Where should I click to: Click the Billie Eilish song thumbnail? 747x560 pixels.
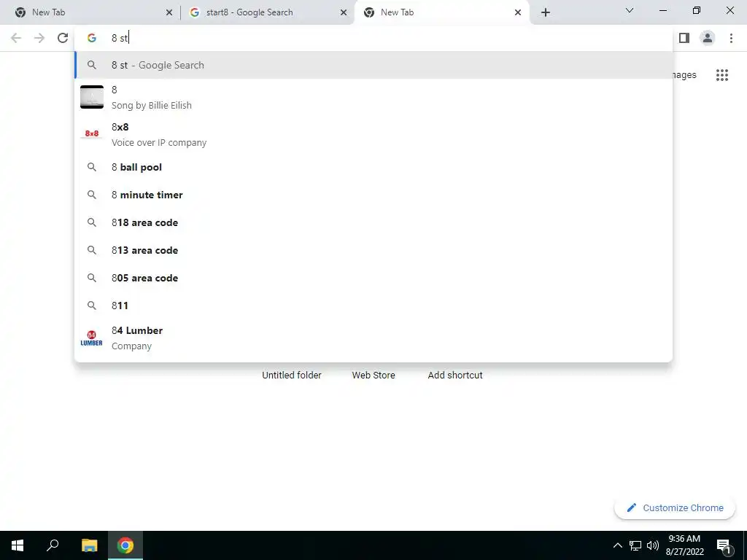[91, 97]
